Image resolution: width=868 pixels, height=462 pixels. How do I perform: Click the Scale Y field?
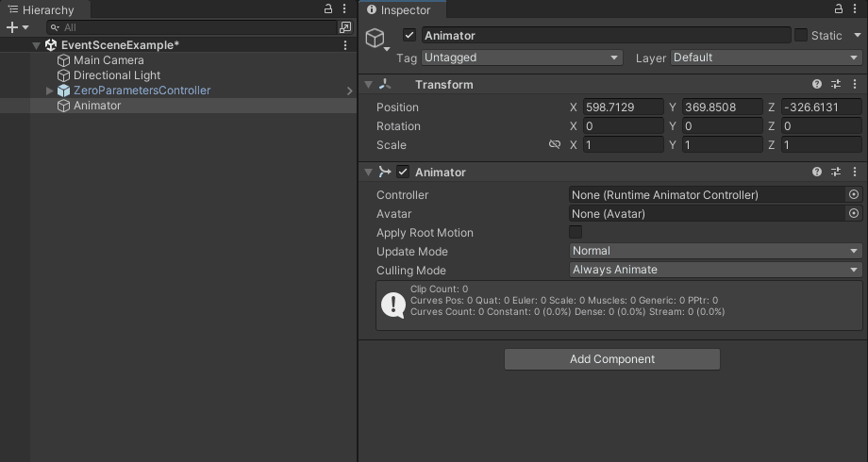pyautogui.click(x=722, y=145)
